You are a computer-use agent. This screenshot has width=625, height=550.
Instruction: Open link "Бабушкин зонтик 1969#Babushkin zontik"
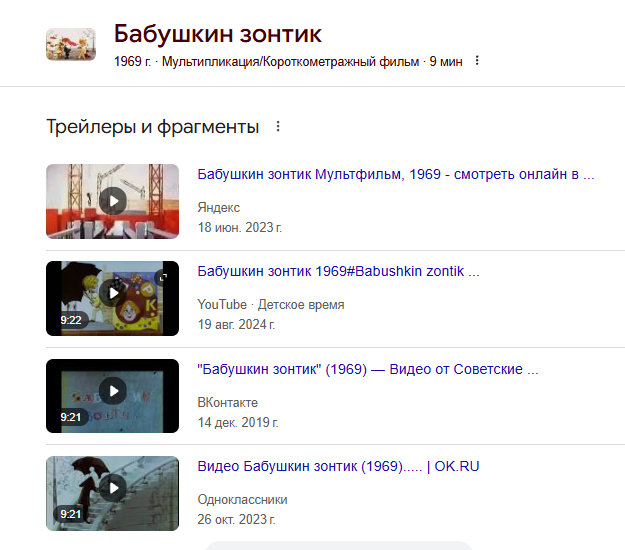tap(338, 271)
